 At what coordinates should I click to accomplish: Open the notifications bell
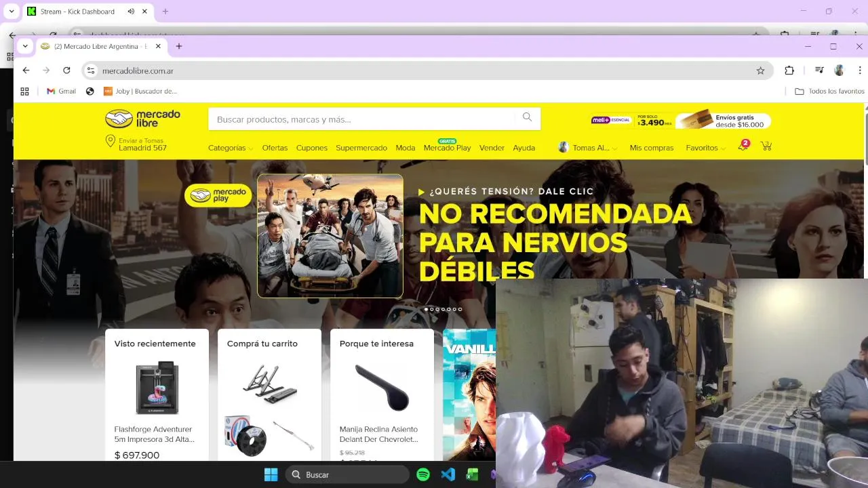[743, 146]
